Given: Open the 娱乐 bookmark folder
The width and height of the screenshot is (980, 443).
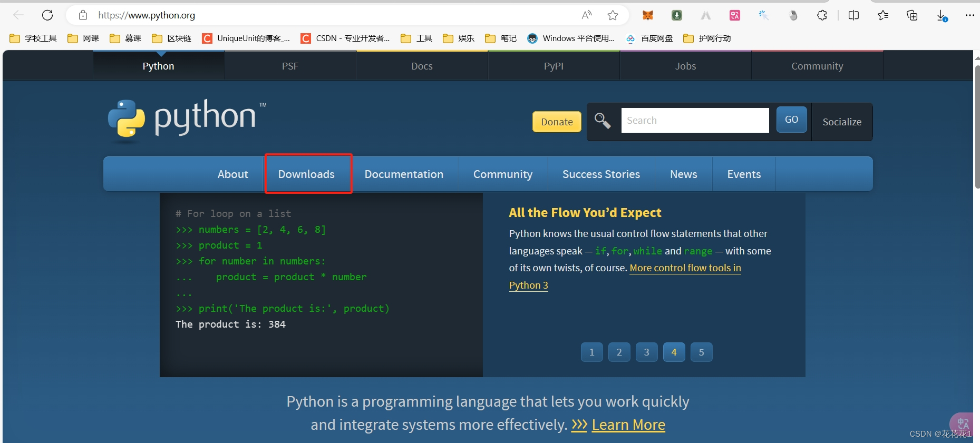Looking at the screenshot, I should (x=459, y=38).
